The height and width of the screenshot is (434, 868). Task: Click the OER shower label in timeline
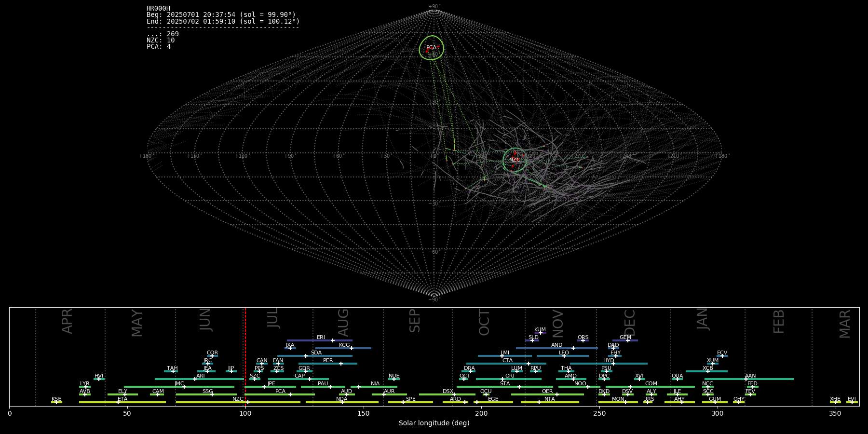point(547,392)
